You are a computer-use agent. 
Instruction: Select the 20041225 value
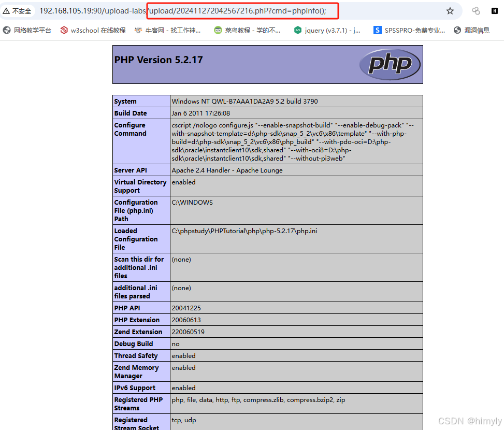tap(186, 308)
